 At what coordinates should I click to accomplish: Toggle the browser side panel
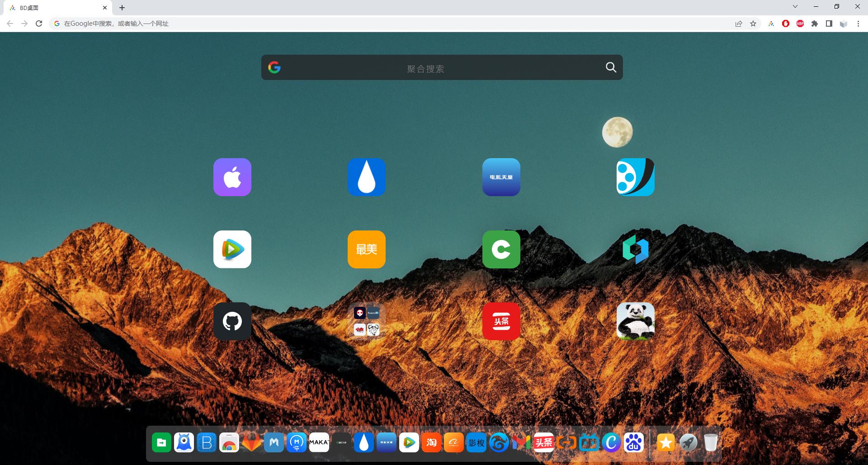click(x=829, y=23)
